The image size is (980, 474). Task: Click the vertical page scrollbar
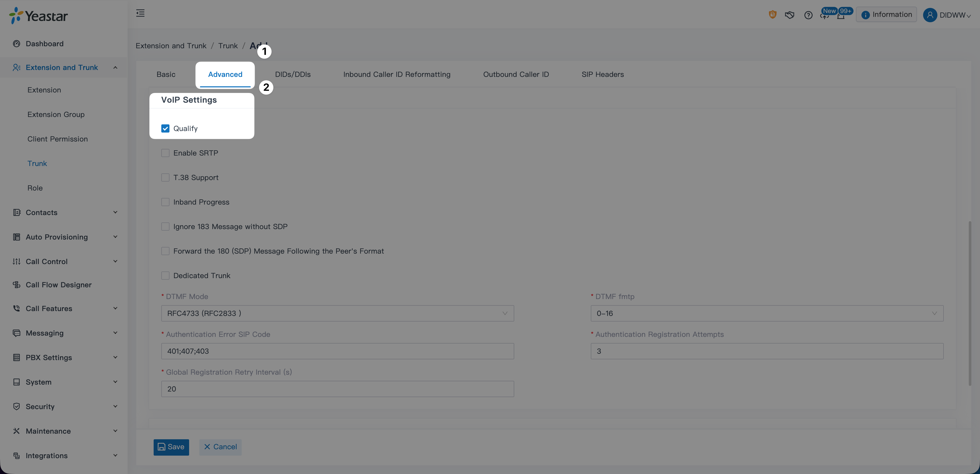coord(970,303)
